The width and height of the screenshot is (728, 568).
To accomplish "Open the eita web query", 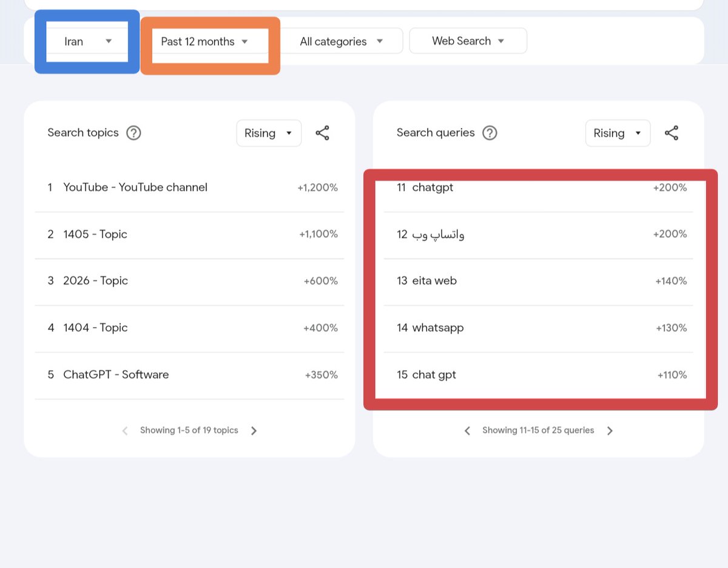I will (538, 281).
